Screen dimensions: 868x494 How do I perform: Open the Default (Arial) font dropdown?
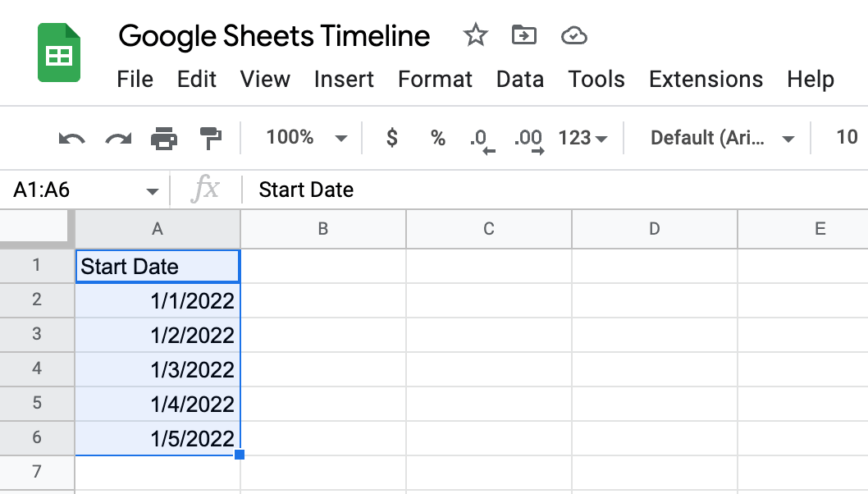coord(723,138)
